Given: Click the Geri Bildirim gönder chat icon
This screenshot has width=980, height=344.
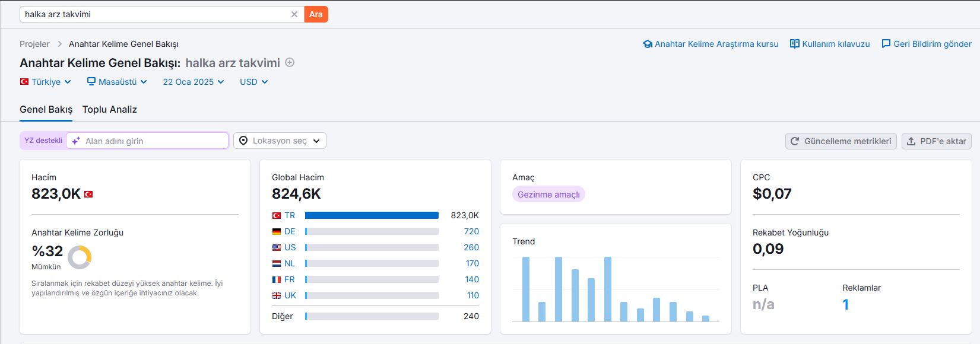Looking at the screenshot, I should pos(886,44).
